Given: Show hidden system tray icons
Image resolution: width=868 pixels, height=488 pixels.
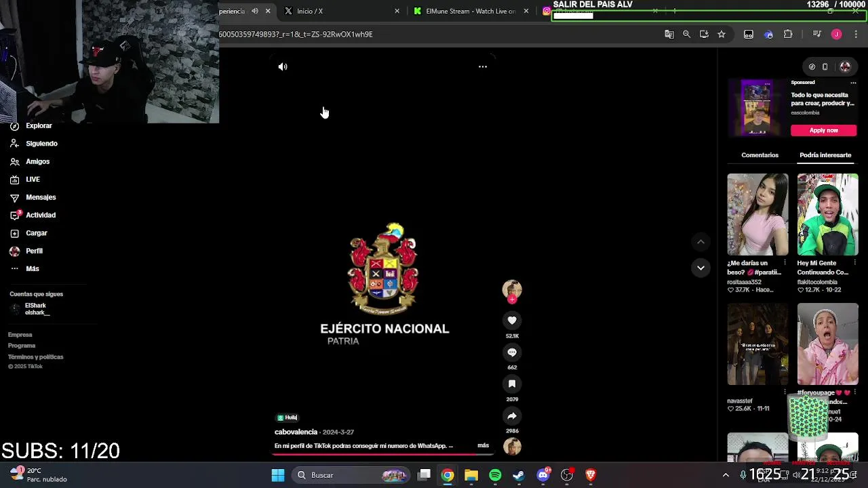Looking at the screenshot, I should [x=726, y=475].
